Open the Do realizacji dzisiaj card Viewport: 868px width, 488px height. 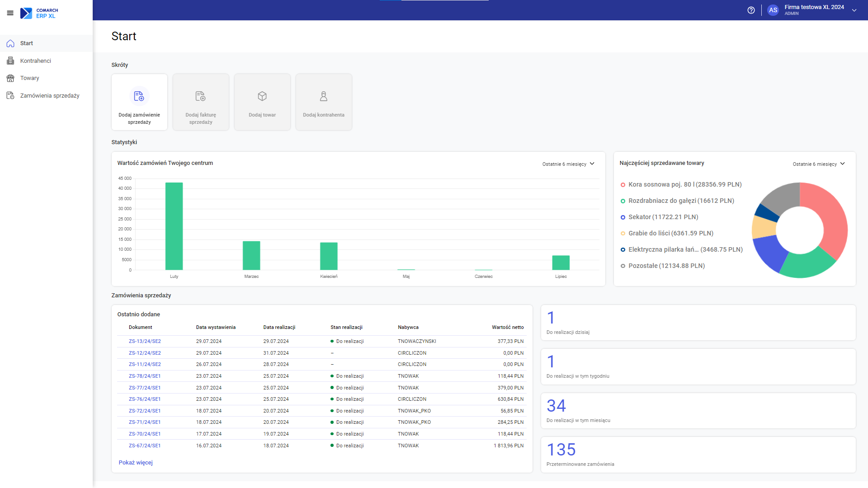(x=698, y=323)
